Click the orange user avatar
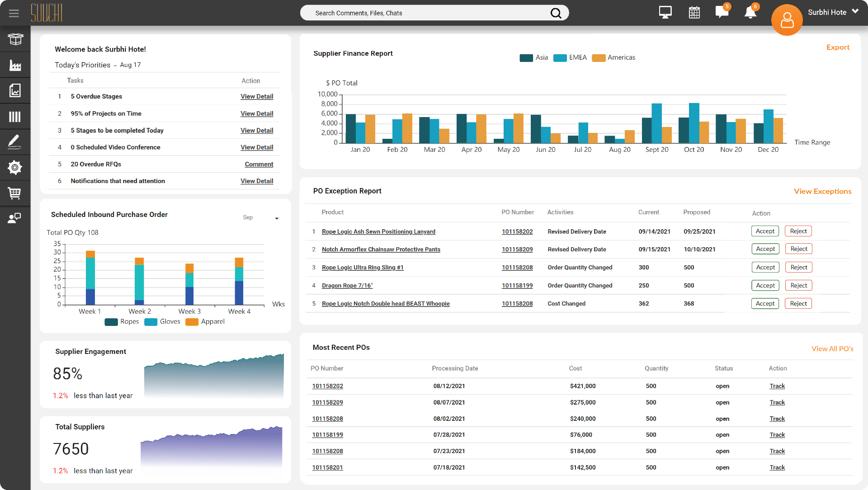 click(787, 20)
